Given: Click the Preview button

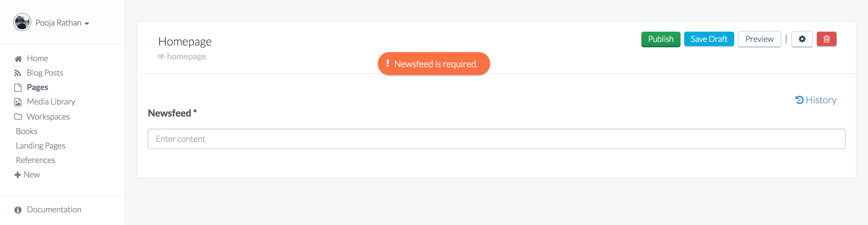Looking at the screenshot, I should (x=759, y=39).
